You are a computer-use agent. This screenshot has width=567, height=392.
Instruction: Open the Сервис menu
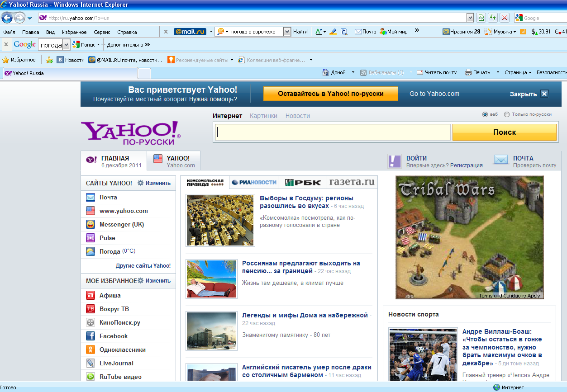point(102,32)
